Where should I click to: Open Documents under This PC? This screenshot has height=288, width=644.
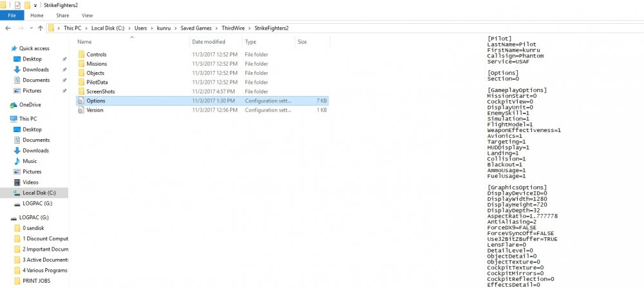(36, 140)
